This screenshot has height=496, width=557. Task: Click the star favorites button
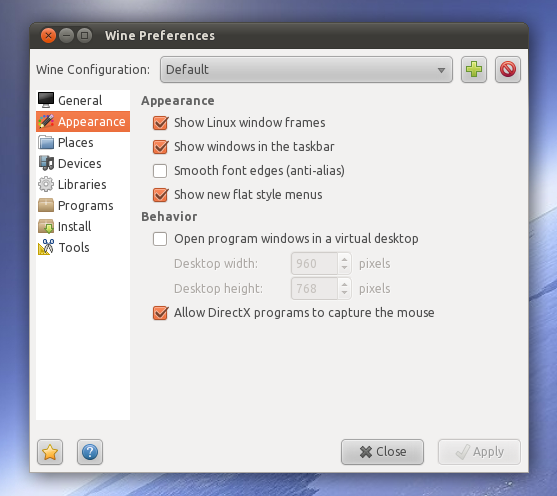(x=50, y=452)
